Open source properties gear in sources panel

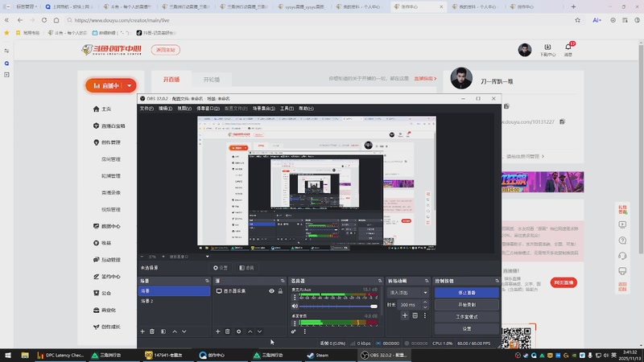(x=238, y=331)
